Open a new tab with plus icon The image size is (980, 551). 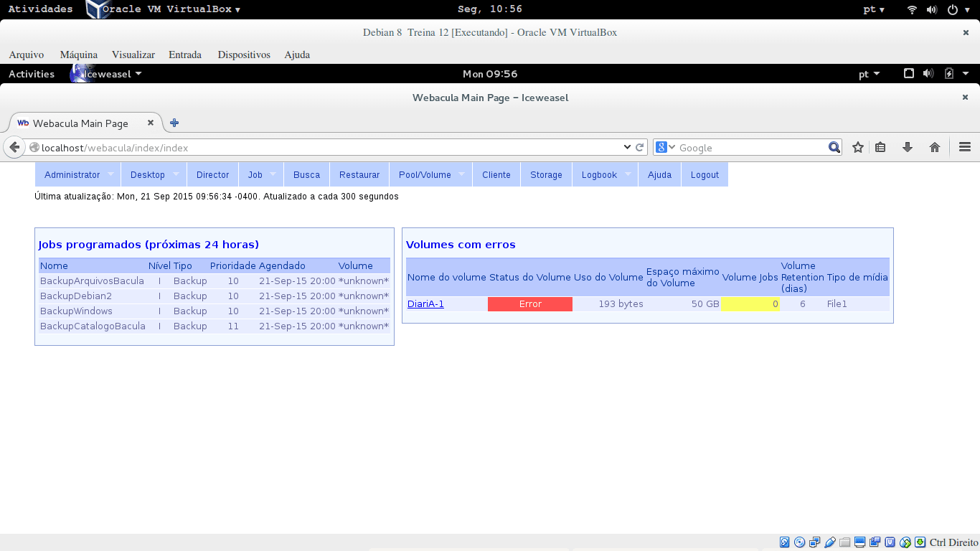click(x=174, y=123)
